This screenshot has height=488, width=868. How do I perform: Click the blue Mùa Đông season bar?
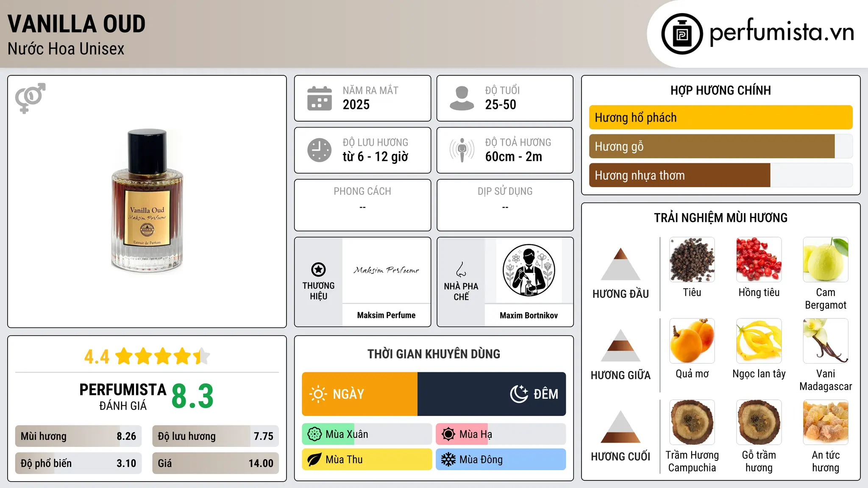tap(501, 460)
